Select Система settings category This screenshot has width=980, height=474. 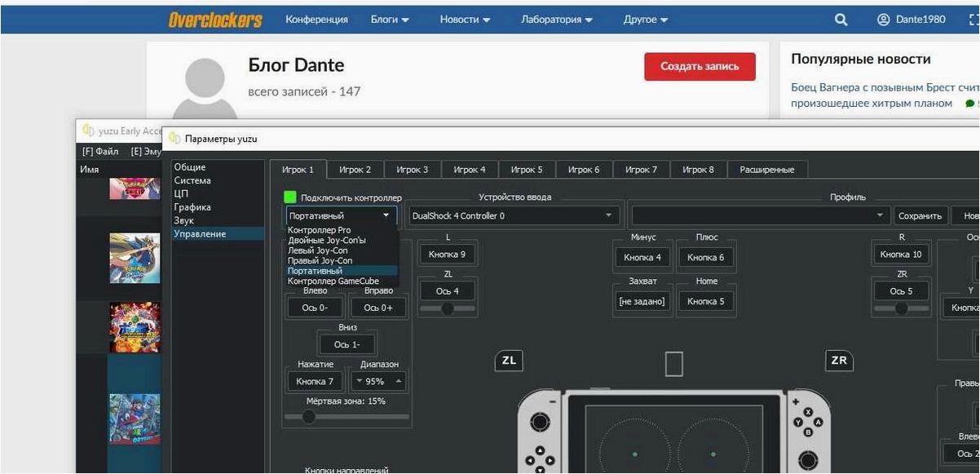(192, 180)
